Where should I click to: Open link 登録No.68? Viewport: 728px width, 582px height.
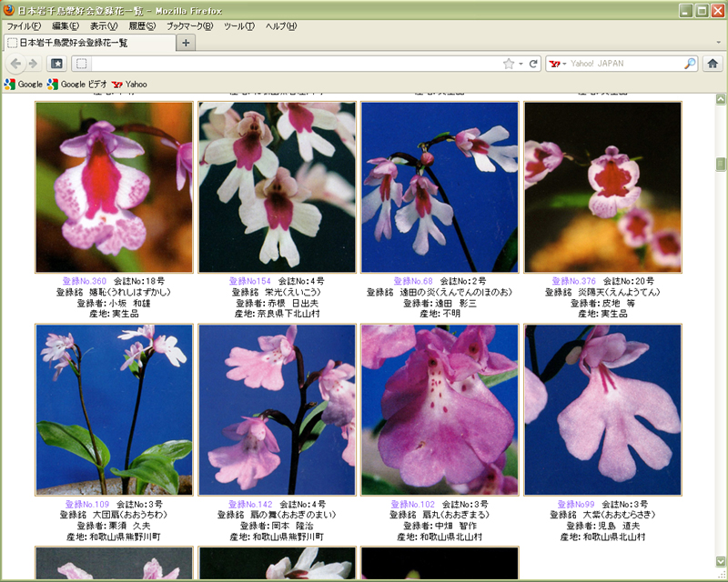(x=413, y=281)
